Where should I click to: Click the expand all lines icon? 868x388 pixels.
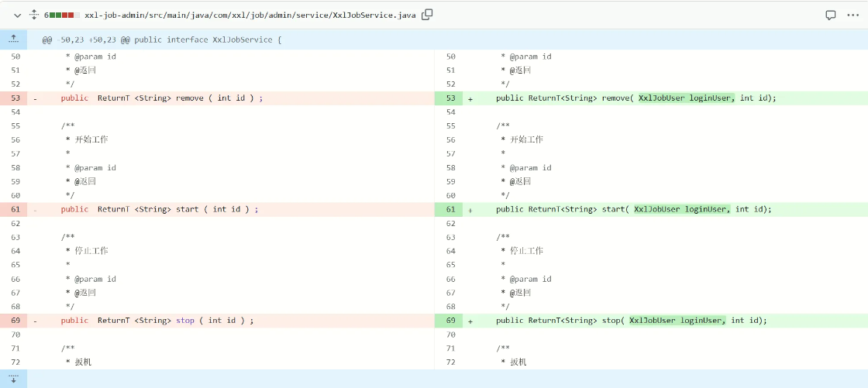pos(34,15)
